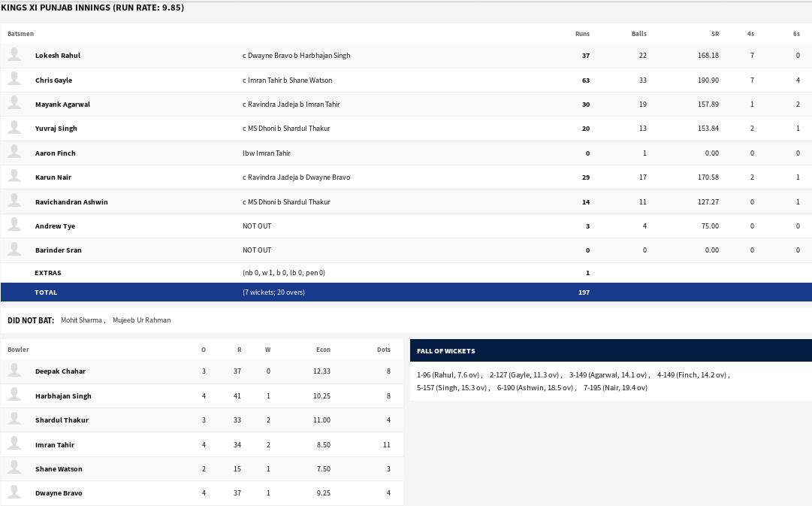The width and height of the screenshot is (812, 506).
Task: Select Imran Tahir in bowler table
Action: click(54, 445)
